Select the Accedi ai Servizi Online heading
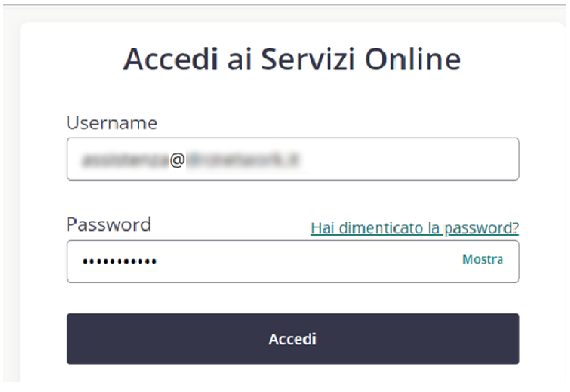This screenshot has height=392, width=570. [x=292, y=59]
